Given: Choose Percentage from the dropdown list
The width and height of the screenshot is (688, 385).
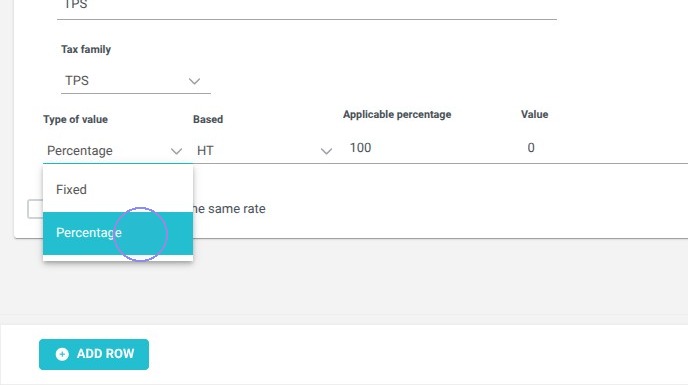Looking at the screenshot, I should point(118,233).
